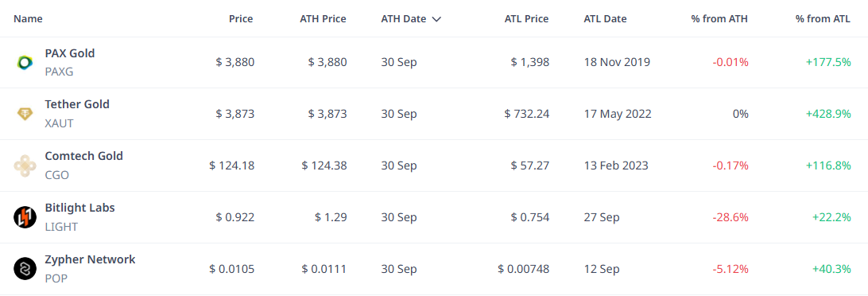Click the Bitlight Labs coin logo

pos(25,217)
